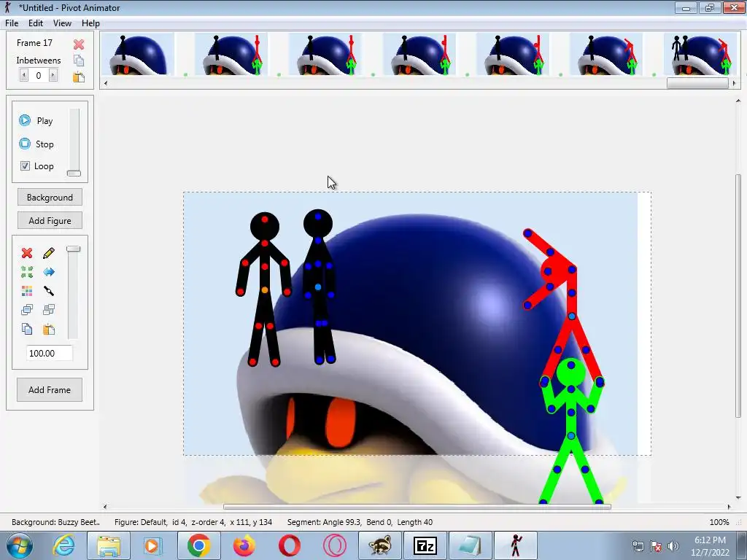Screen dimensions: 747x560
Task: Click head handle of blue-jointed black figure
Action: coord(318,217)
